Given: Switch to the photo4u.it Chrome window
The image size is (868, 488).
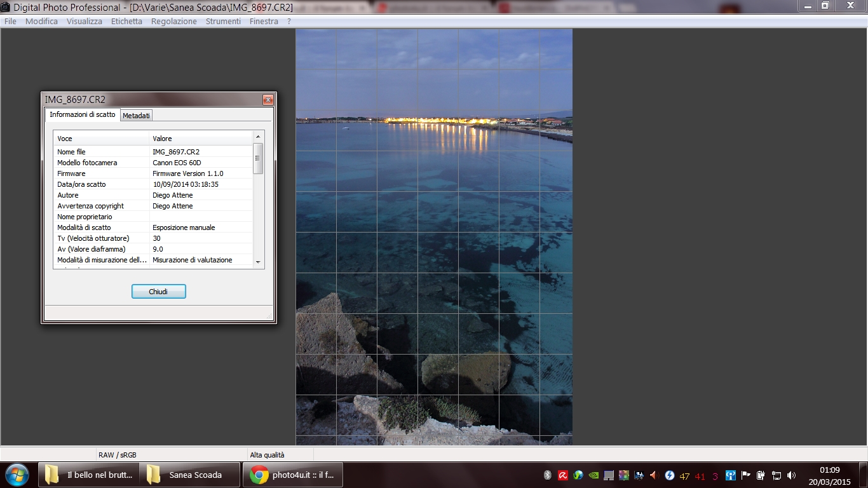Looking at the screenshot, I should (x=292, y=475).
